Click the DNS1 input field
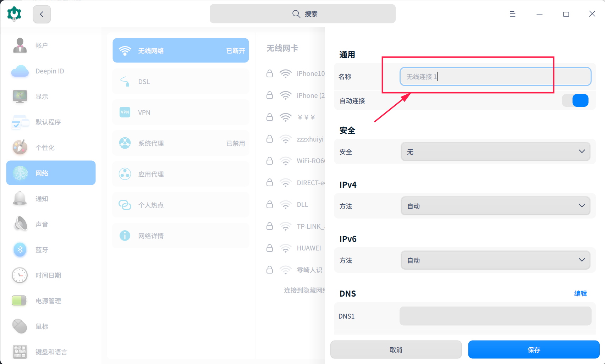The width and height of the screenshot is (605, 364). pos(496,316)
